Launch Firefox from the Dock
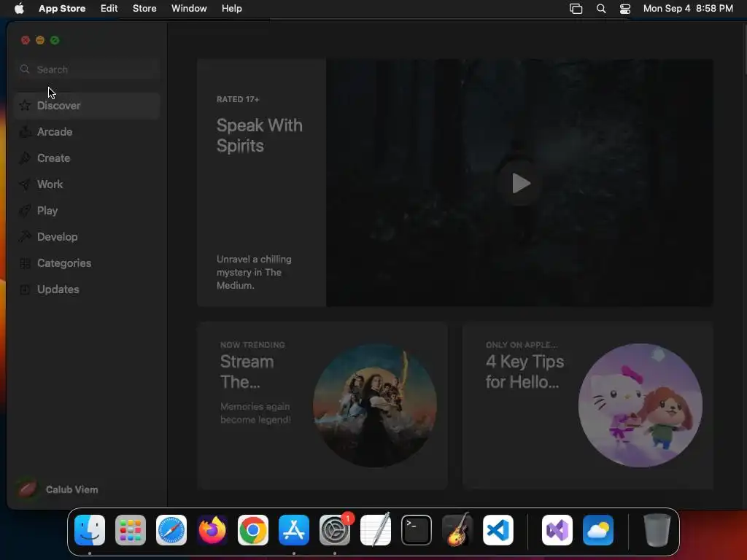 (212, 530)
